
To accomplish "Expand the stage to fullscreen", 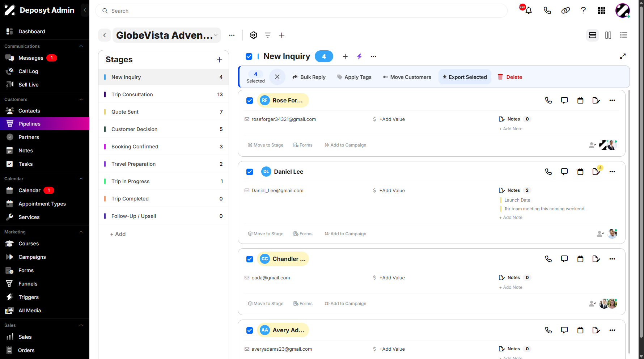I will click(x=623, y=56).
